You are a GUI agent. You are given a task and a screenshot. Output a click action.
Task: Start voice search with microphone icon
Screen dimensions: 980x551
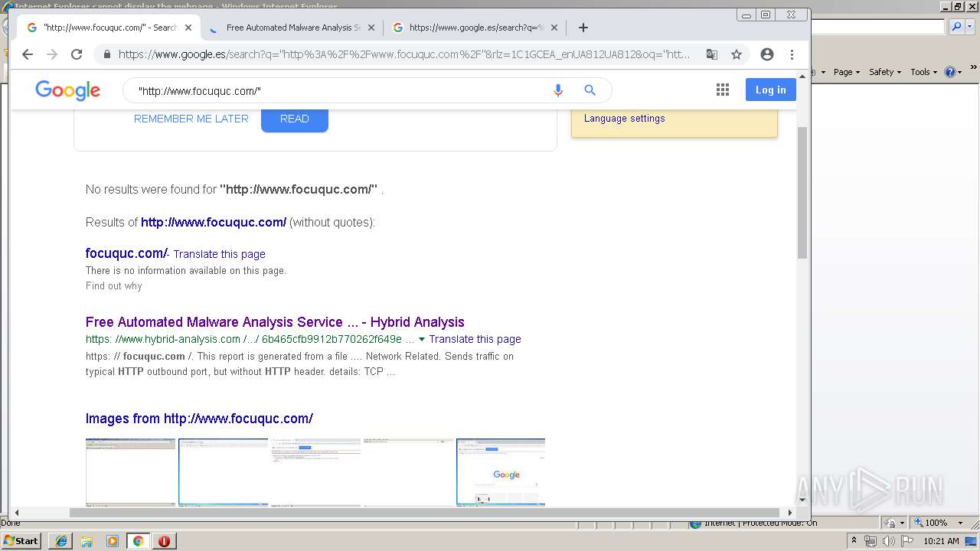(x=558, y=90)
